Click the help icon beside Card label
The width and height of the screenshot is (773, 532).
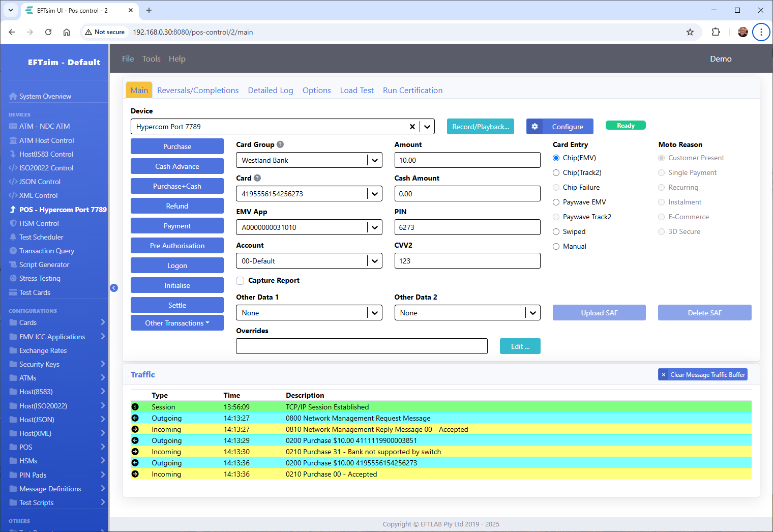(x=257, y=178)
